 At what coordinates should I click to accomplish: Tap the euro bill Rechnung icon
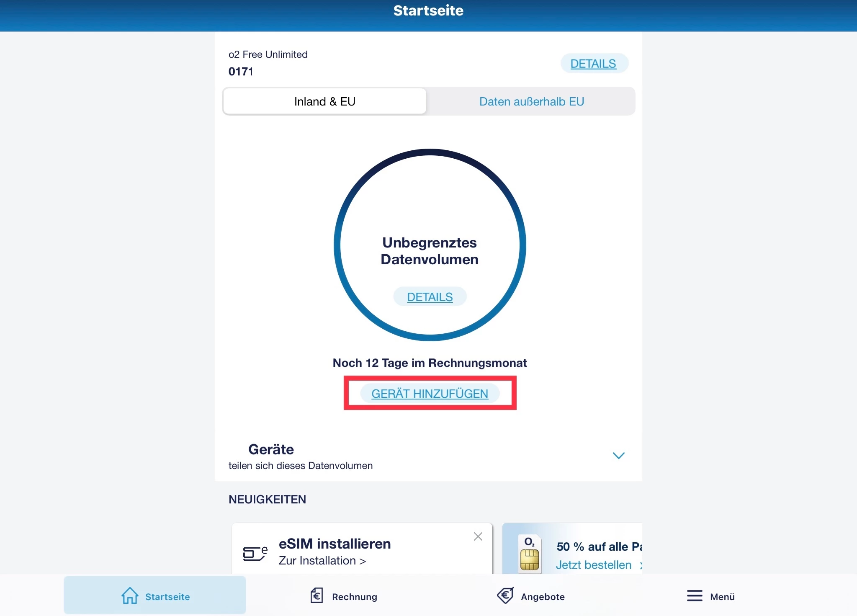tap(317, 595)
